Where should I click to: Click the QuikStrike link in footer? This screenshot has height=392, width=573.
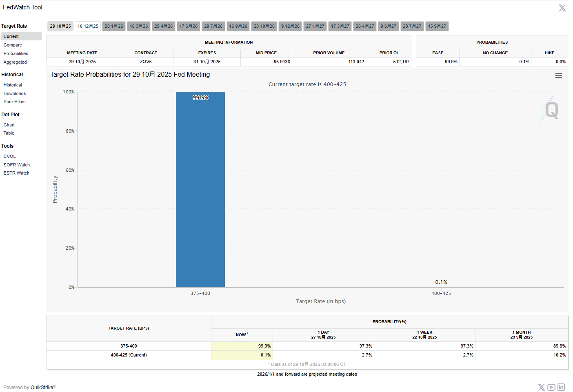coord(42,388)
